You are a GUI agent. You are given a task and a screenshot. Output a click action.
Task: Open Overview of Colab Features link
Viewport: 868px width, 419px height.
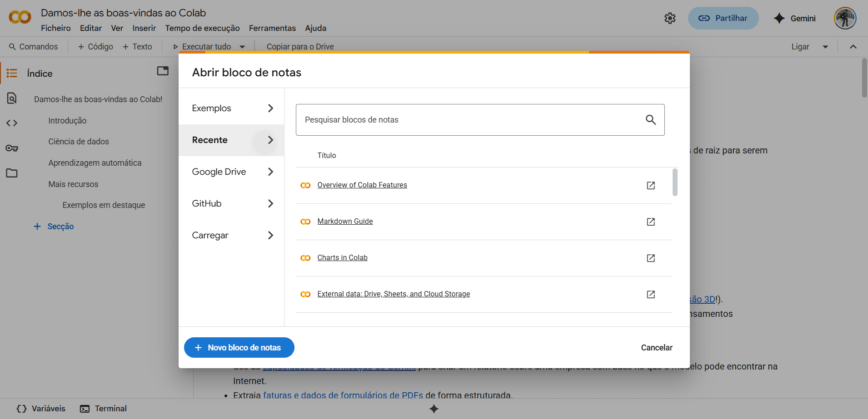click(x=362, y=185)
